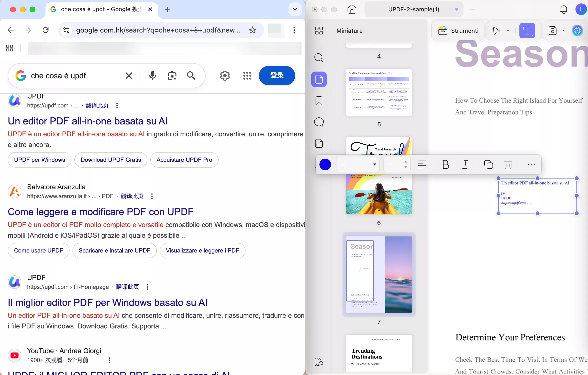Toggle the text edit tool
The width and height of the screenshot is (588, 375).
[527, 31]
